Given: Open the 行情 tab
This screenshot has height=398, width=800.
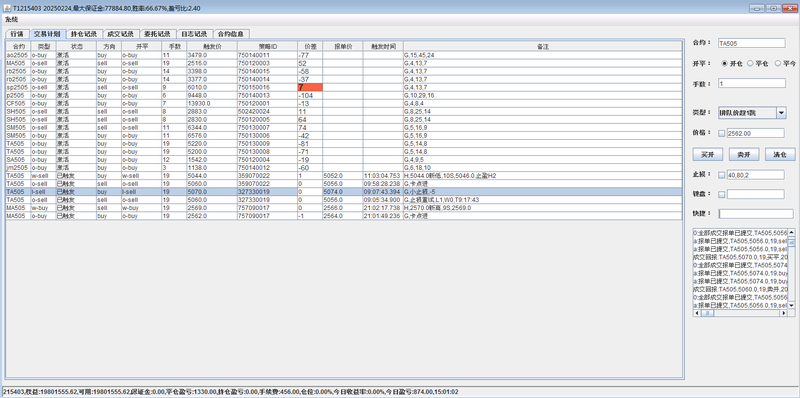Looking at the screenshot, I should pyautogui.click(x=17, y=34).
